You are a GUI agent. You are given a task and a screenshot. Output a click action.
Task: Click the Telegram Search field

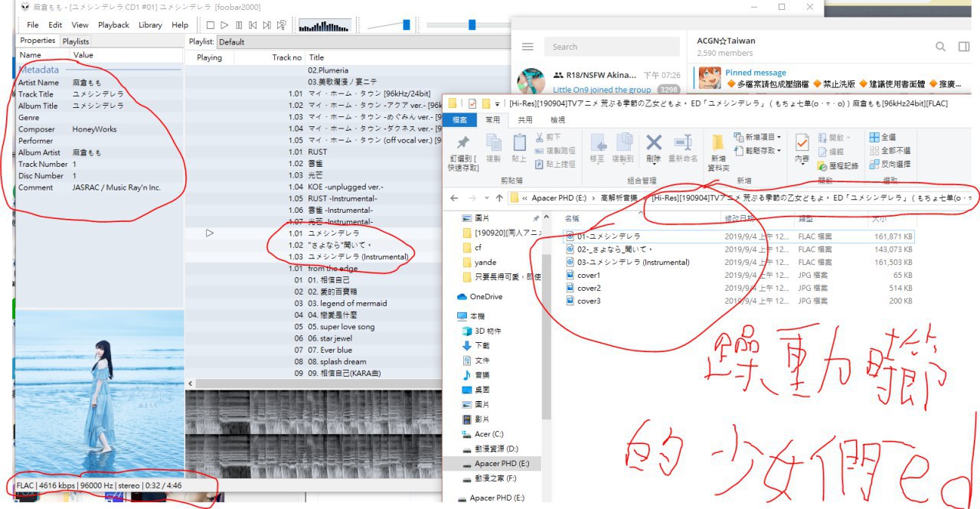point(612,47)
